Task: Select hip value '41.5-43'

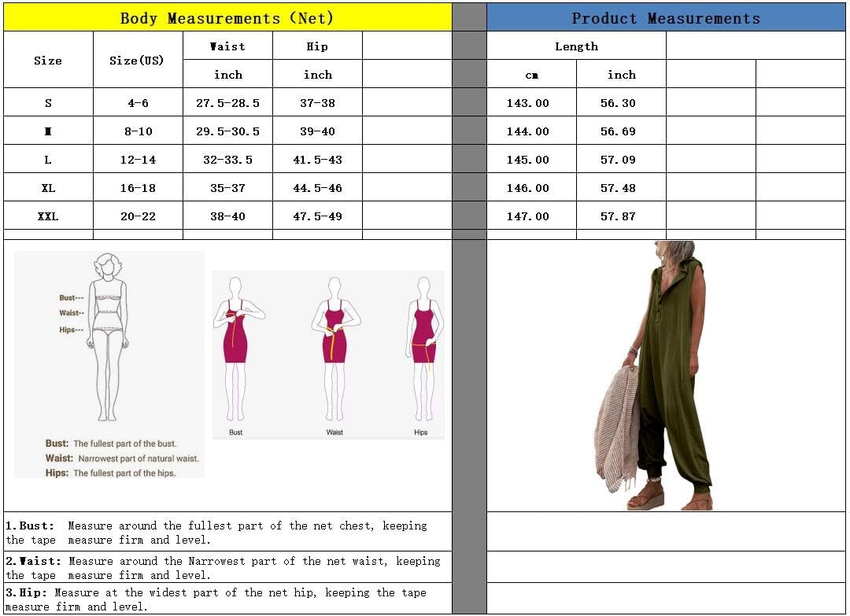Action: [317, 159]
